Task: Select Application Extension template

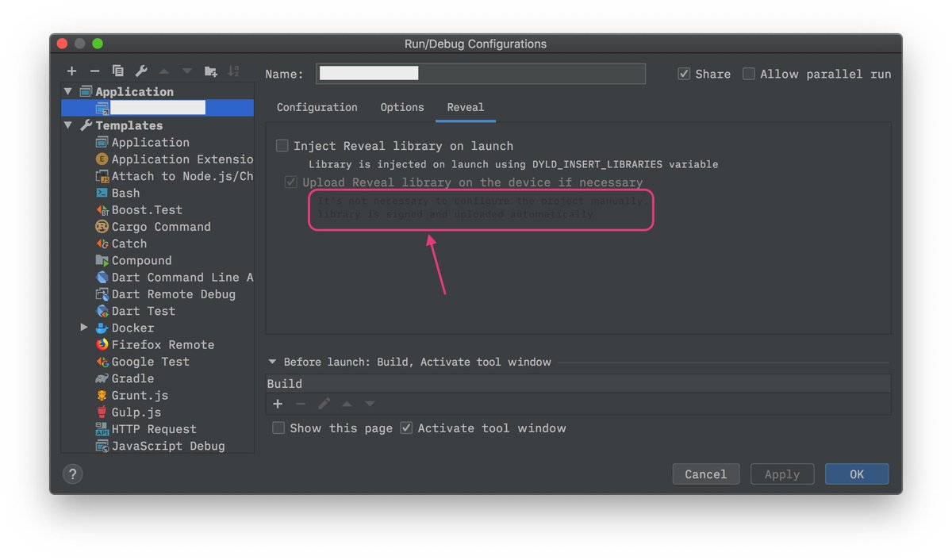Action: point(182,159)
